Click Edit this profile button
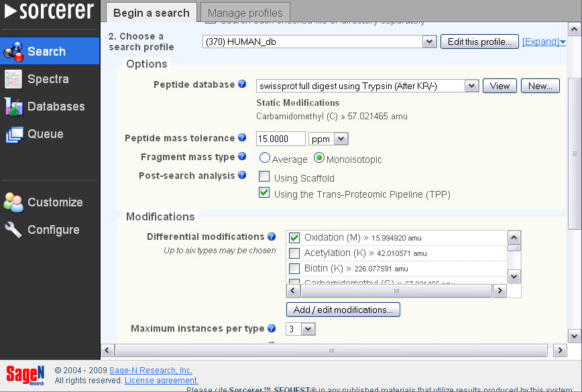The height and width of the screenshot is (392, 582). click(479, 42)
